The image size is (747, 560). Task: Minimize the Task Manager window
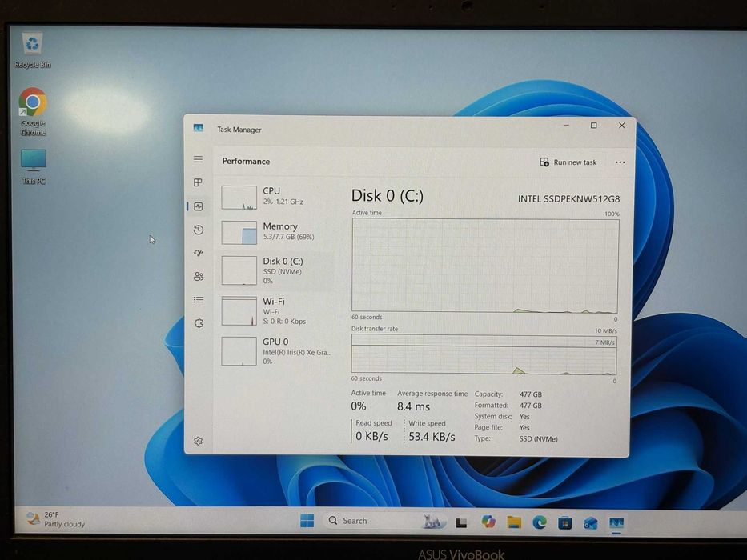pos(566,126)
